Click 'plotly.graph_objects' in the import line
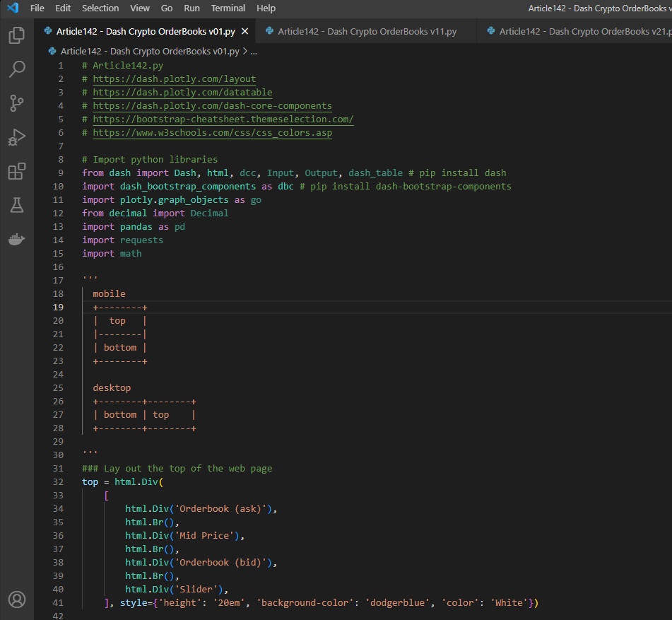The image size is (672, 620). (175, 200)
